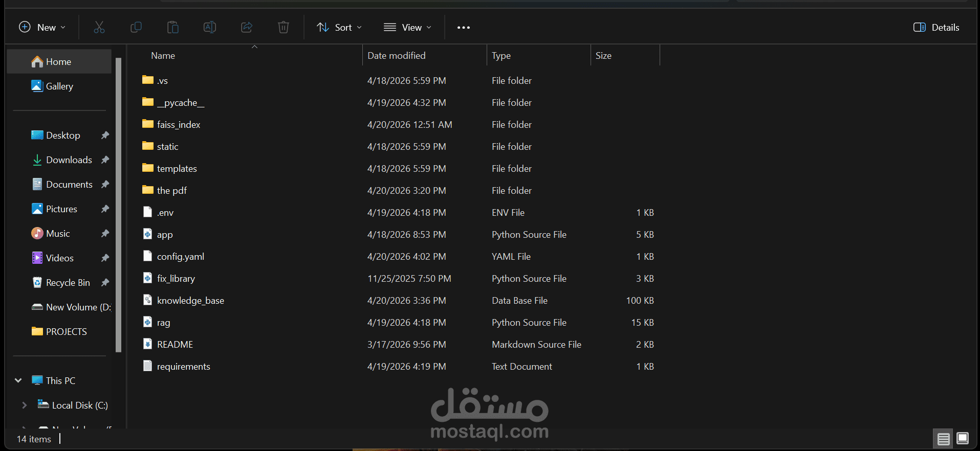The width and height of the screenshot is (980, 451).
Task: Select the rag Python file icon
Action: pyautogui.click(x=148, y=322)
